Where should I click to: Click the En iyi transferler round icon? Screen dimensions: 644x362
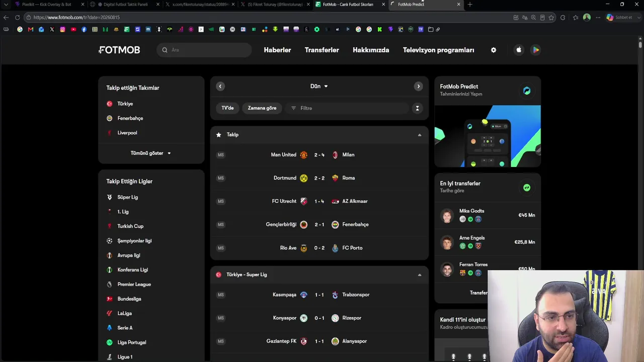pyautogui.click(x=527, y=188)
